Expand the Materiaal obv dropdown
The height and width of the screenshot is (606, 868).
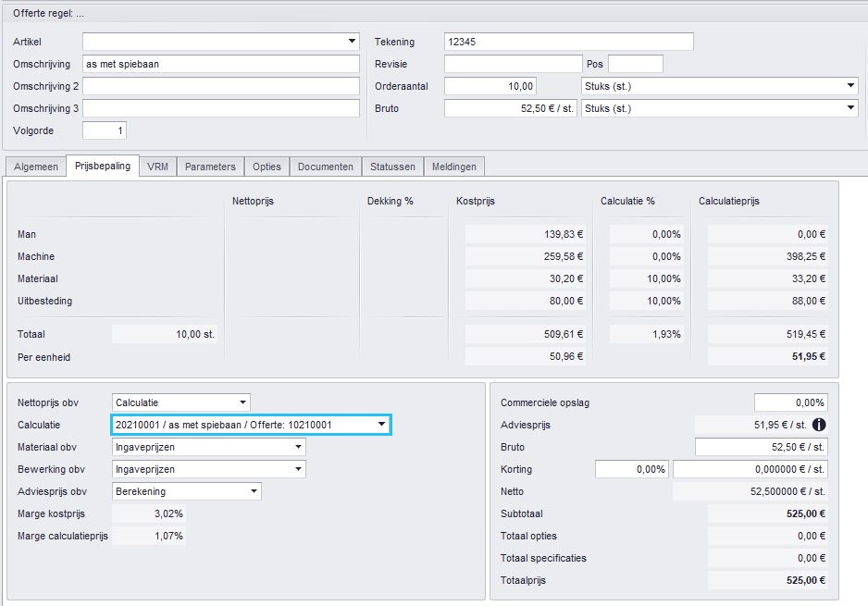coord(298,447)
